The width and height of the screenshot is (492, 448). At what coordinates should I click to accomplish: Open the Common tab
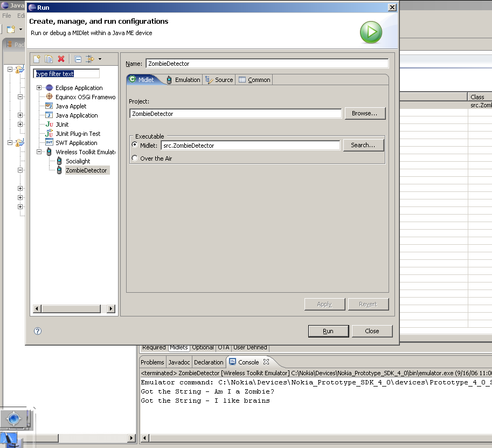pyautogui.click(x=254, y=80)
